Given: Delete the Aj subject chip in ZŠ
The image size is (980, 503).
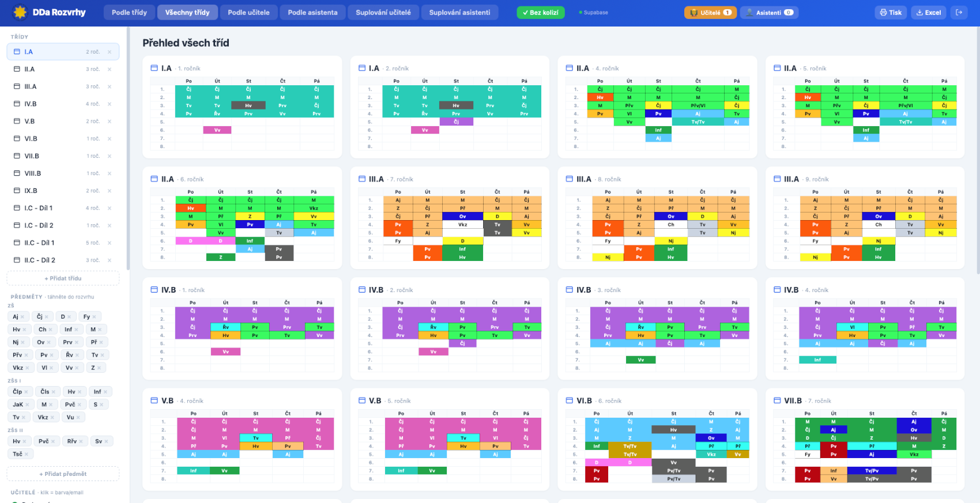Looking at the screenshot, I should [22, 317].
